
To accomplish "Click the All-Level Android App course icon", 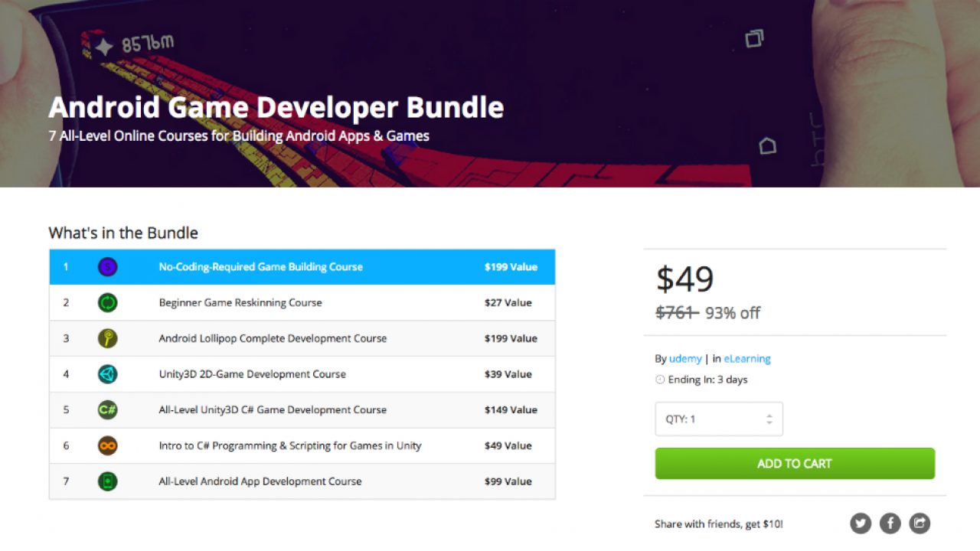I will [107, 481].
